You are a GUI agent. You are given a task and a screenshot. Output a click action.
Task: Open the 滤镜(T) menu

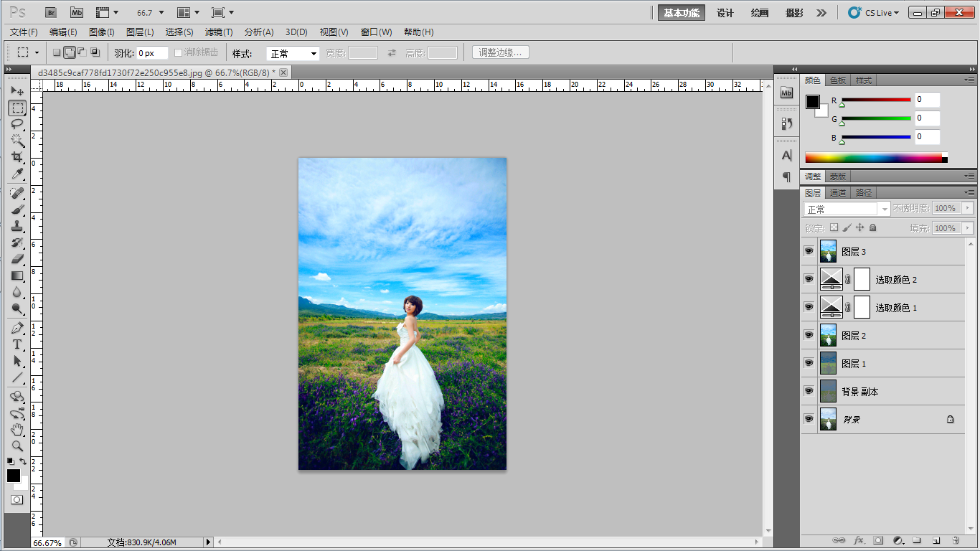(219, 32)
